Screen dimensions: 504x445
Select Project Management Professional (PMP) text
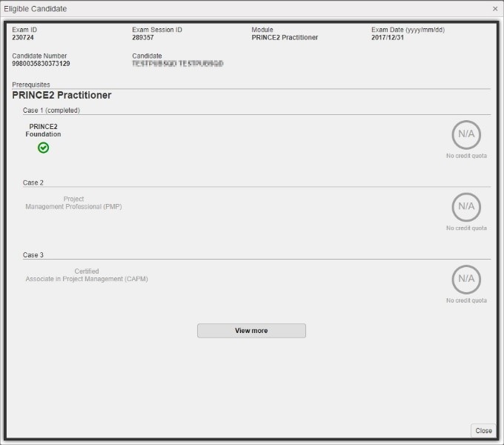(x=73, y=203)
